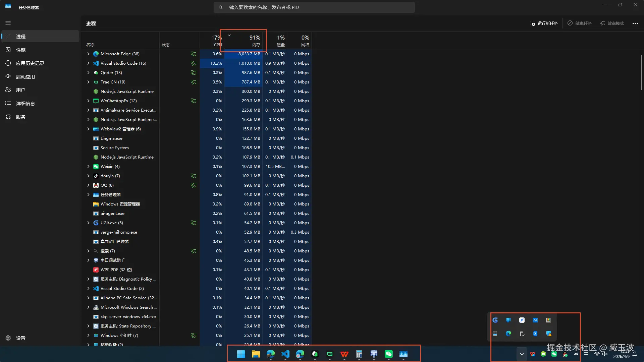Viewport: 644px width, 362px height.
Task: Click the Run new task button
Action: 543,23
